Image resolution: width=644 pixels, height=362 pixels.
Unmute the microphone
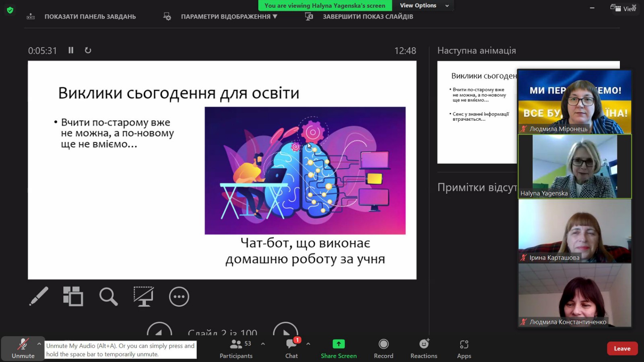point(23,348)
